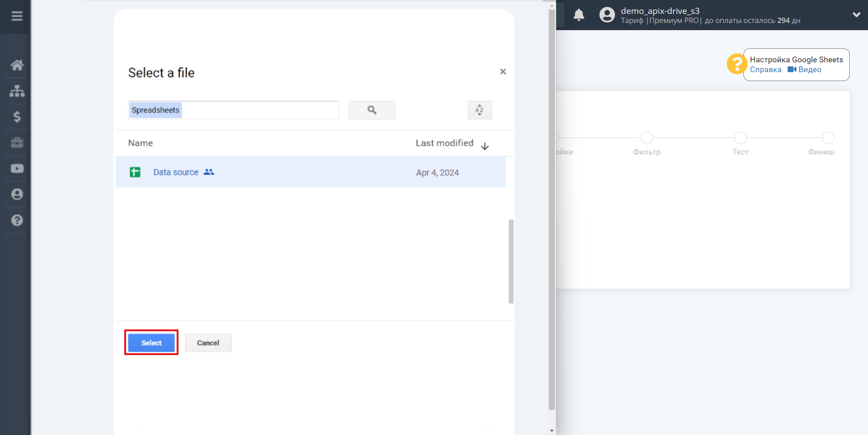
Task: Click the hierarchy/connections icon in sidebar
Action: coord(17,91)
